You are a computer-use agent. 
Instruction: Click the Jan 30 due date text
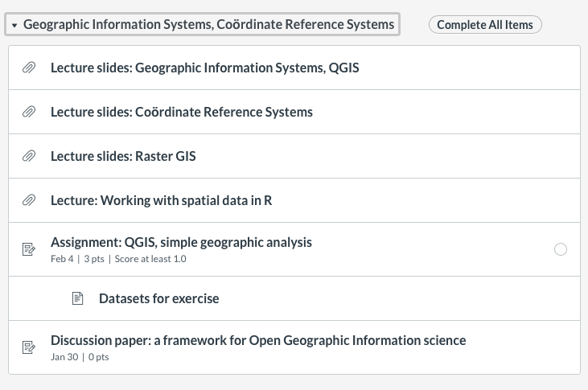pyautogui.click(x=64, y=357)
